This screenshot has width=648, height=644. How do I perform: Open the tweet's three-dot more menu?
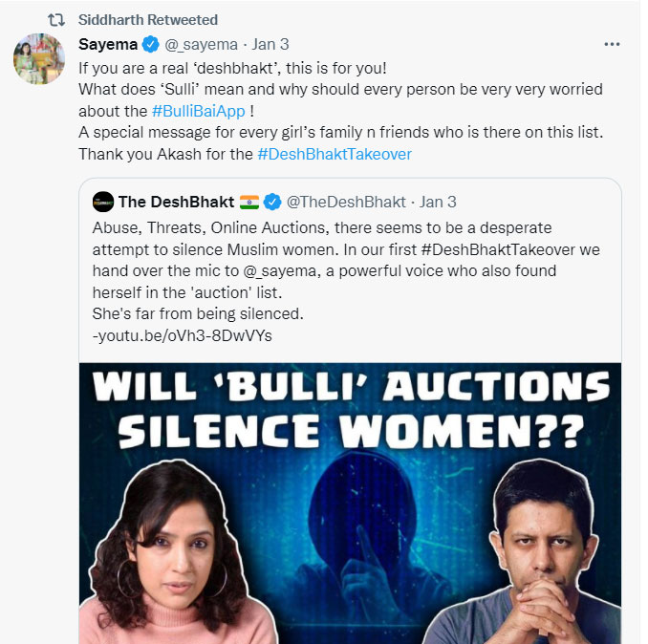pos(612,45)
